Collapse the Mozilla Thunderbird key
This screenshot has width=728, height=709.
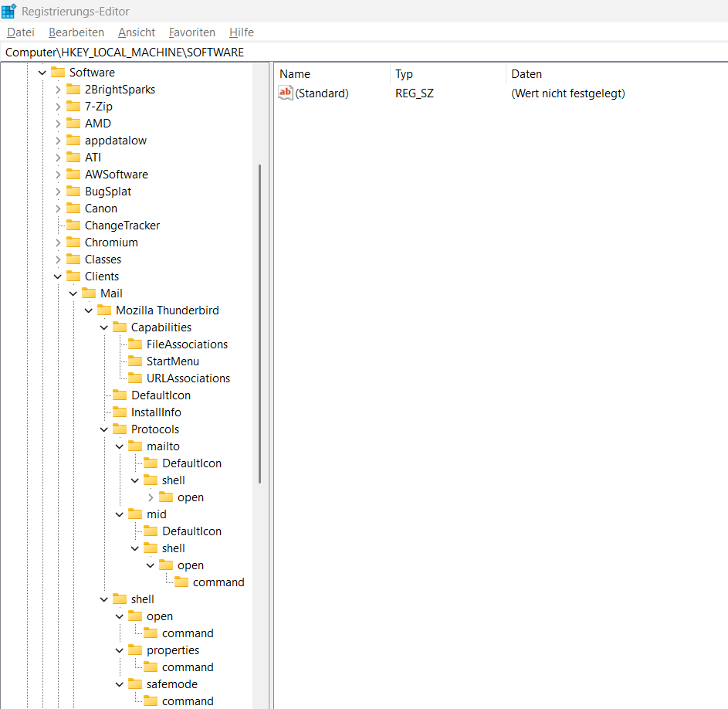pos(89,310)
